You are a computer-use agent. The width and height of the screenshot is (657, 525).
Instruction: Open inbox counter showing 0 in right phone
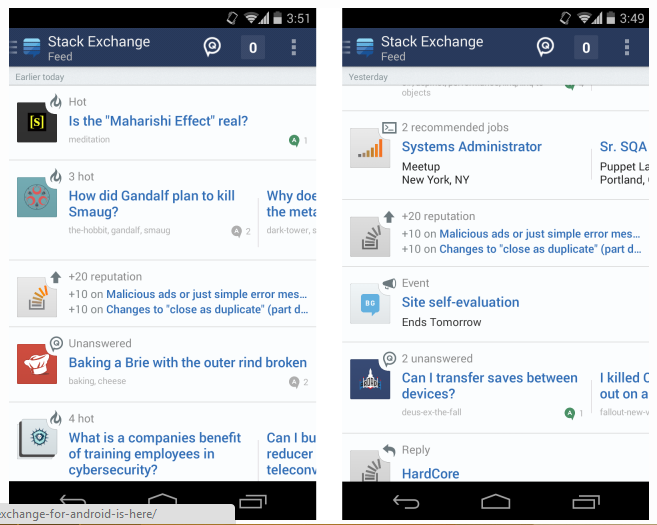pos(586,47)
